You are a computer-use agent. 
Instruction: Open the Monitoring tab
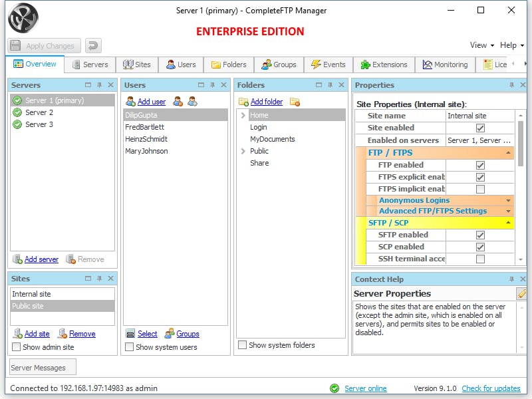(445, 65)
